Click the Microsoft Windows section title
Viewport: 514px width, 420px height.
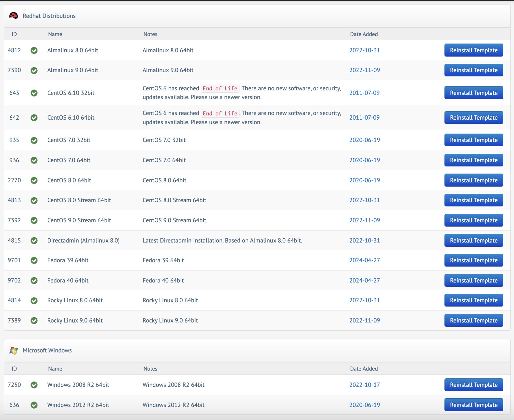(x=47, y=350)
